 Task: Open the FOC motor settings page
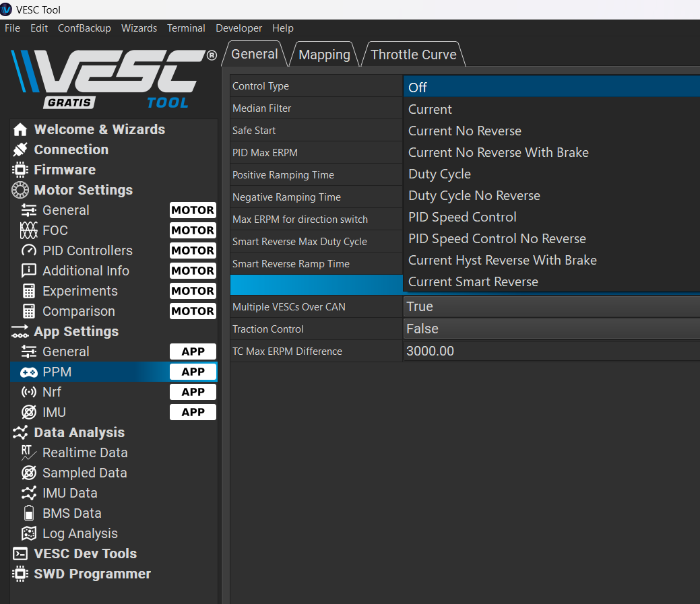click(x=114, y=230)
